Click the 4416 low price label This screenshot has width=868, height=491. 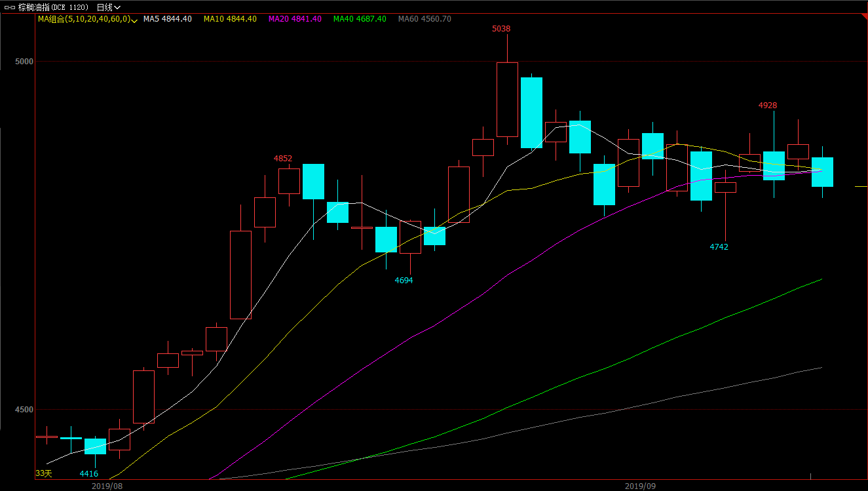point(89,474)
